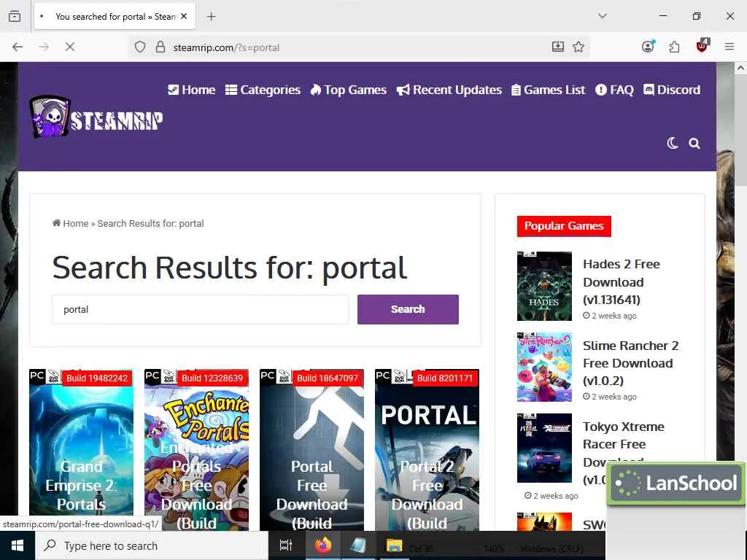Open a new tab with plus button
This screenshot has width=747, height=560.
[211, 17]
